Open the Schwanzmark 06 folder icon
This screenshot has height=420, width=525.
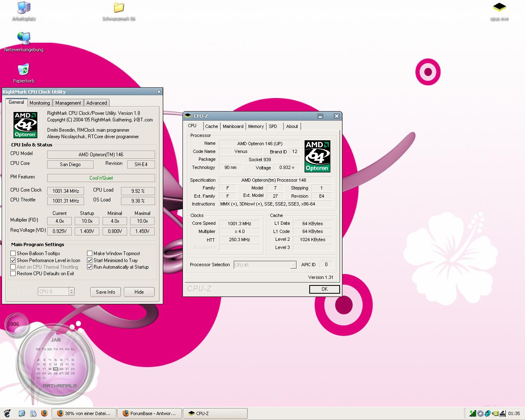tap(119, 11)
